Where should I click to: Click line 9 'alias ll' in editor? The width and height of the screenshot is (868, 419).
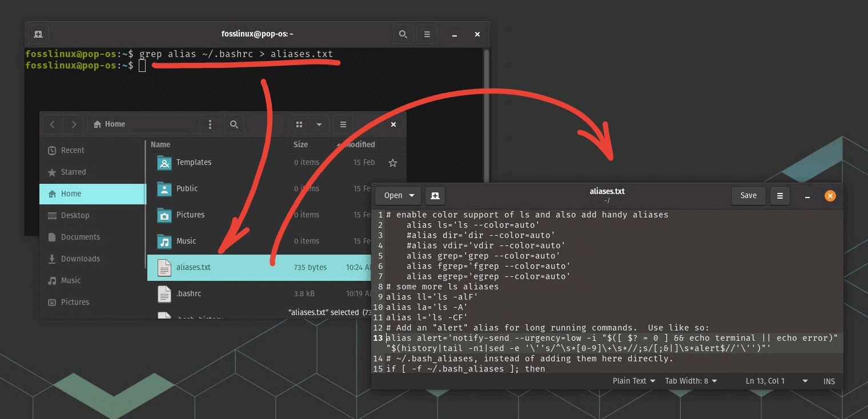(432, 297)
